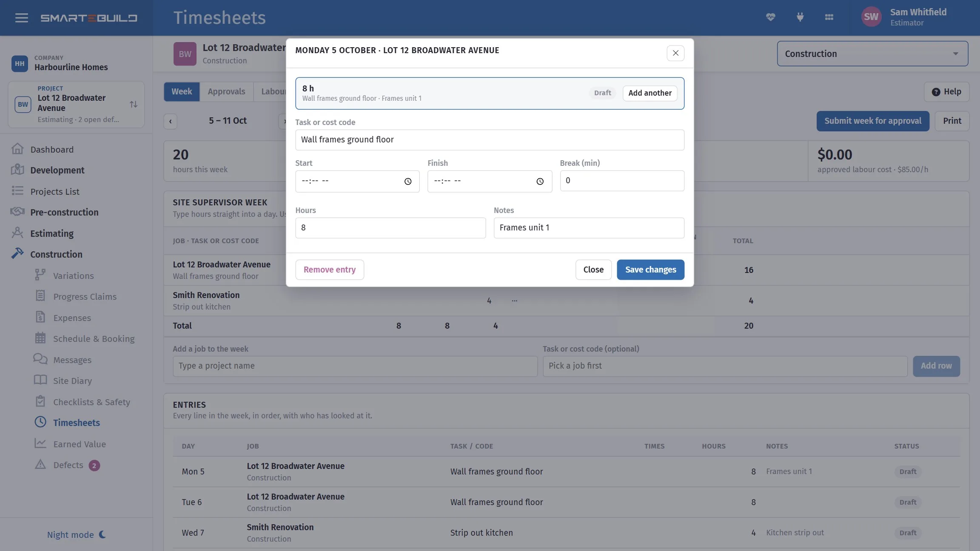Collapse Construction section in sidebar
The width and height of the screenshot is (980, 551).
click(x=56, y=255)
